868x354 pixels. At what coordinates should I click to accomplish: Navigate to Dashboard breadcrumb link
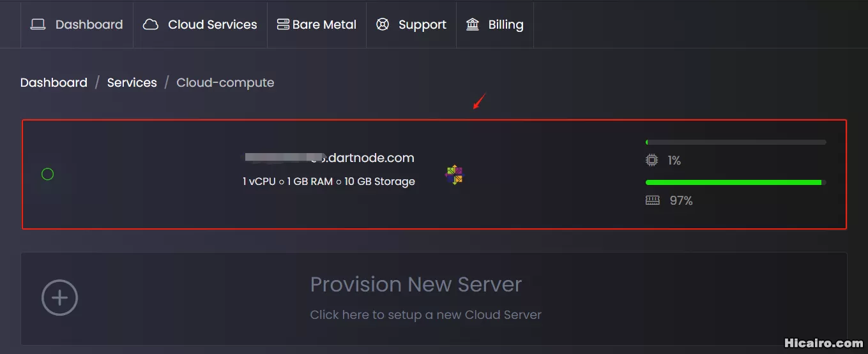click(54, 83)
